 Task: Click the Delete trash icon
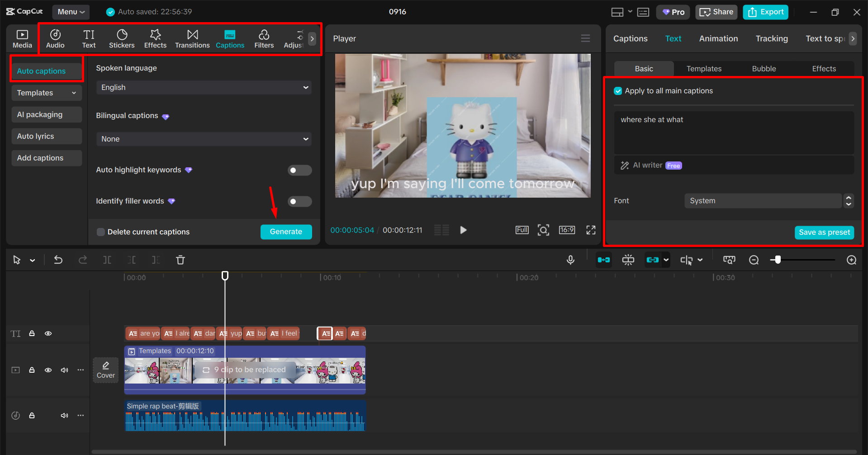coord(180,260)
